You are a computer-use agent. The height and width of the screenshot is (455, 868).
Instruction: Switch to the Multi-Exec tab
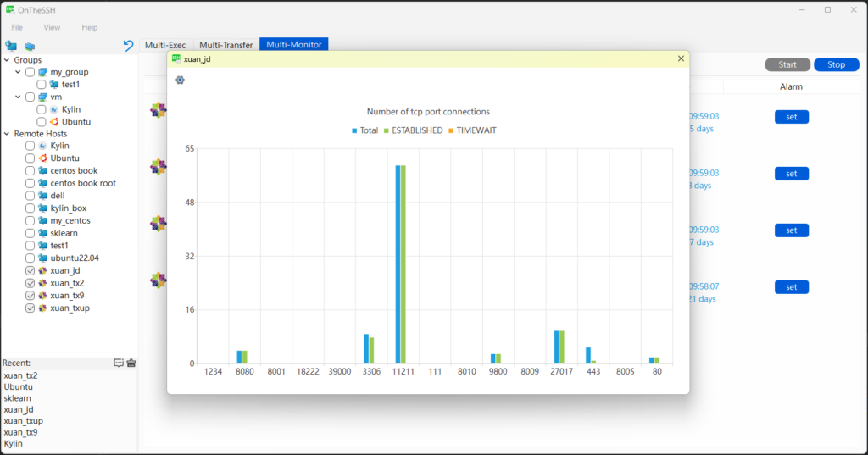click(164, 45)
